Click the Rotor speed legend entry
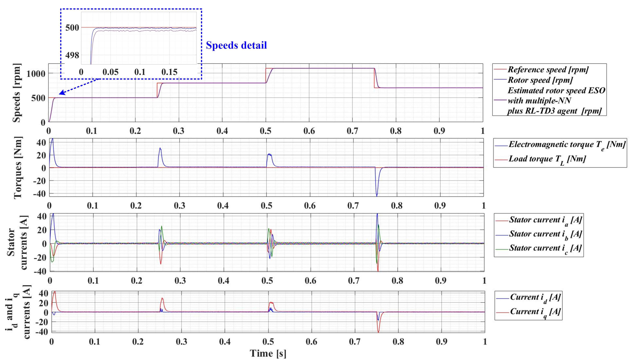 540,80
